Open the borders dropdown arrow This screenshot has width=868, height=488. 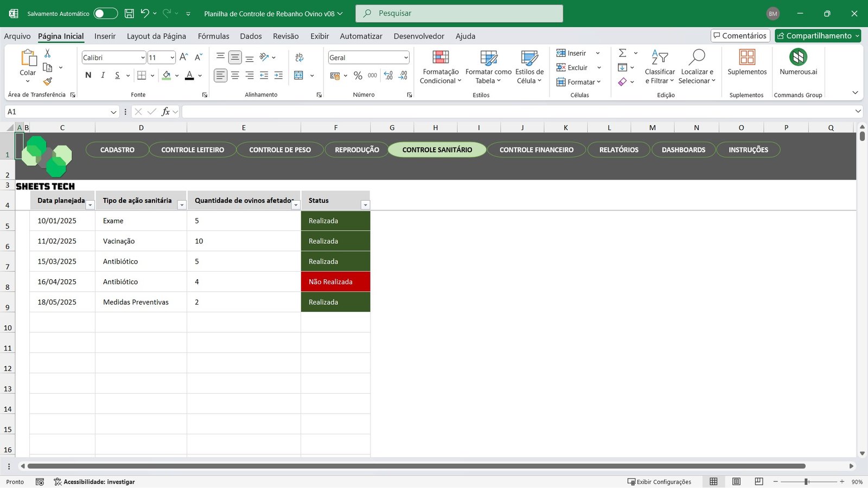pyautogui.click(x=152, y=75)
